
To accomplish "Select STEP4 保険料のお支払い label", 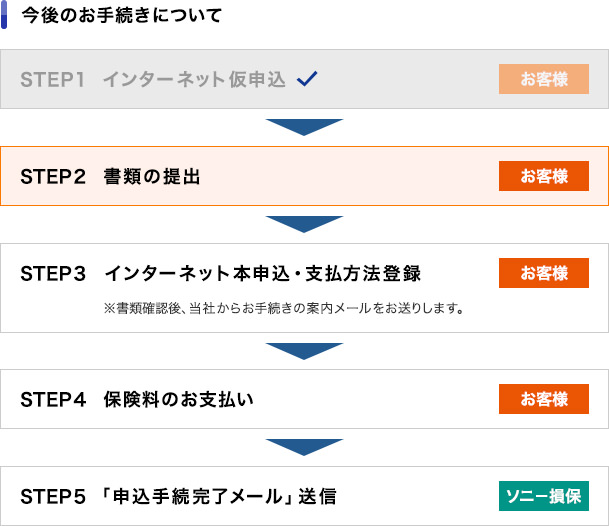I will point(137,399).
